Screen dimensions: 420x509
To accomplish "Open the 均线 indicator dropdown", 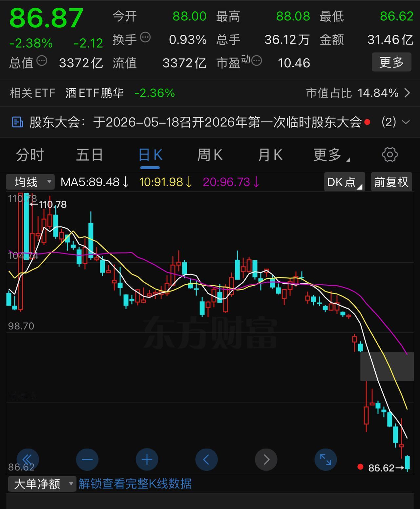I will click(x=30, y=182).
